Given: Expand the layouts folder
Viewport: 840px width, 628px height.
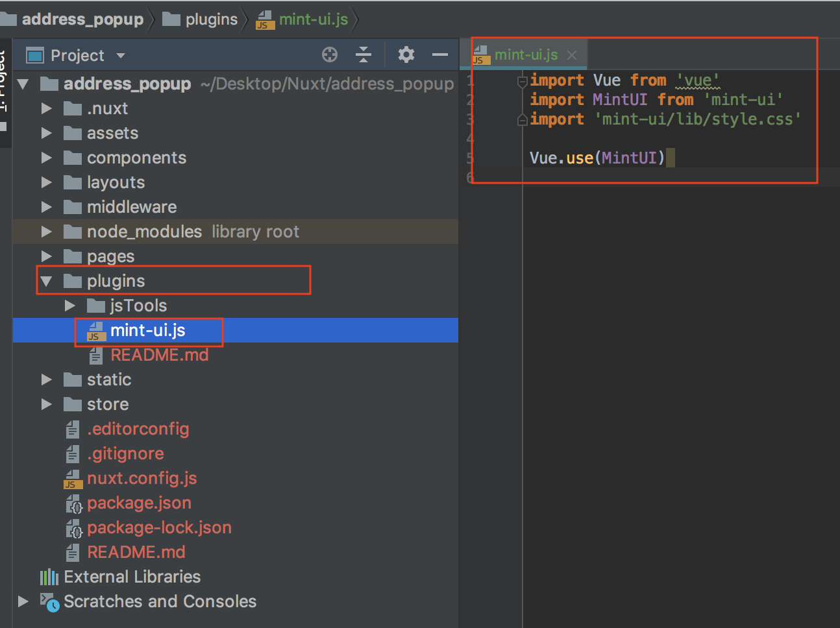Looking at the screenshot, I should tap(46, 182).
